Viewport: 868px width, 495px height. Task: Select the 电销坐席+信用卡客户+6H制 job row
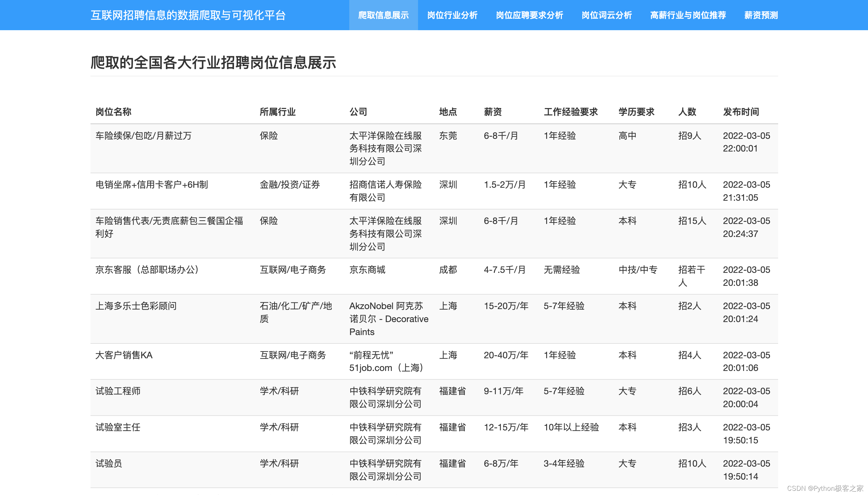point(151,185)
